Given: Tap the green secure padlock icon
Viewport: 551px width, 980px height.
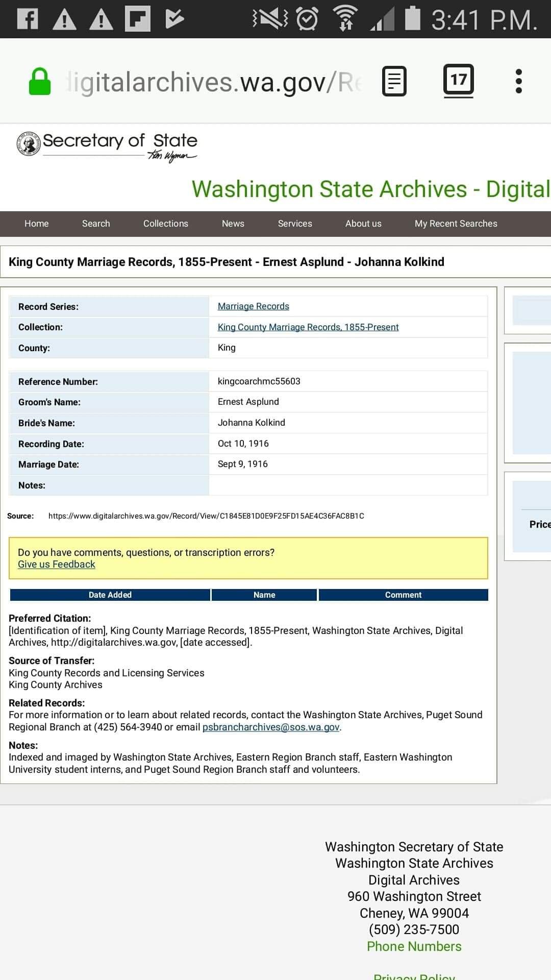Looking at the screenshot, I should (x=40, y=82).
